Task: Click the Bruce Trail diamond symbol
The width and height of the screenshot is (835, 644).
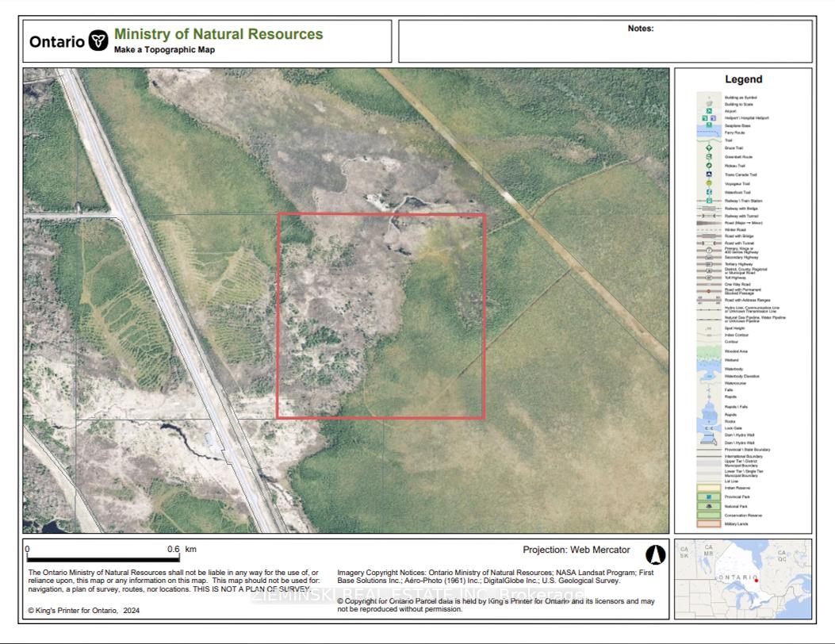Action: pos(709,148)
